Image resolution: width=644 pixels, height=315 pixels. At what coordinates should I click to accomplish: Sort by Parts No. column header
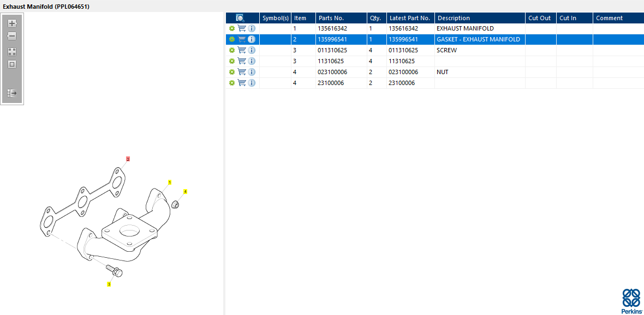tap(341, 18)
